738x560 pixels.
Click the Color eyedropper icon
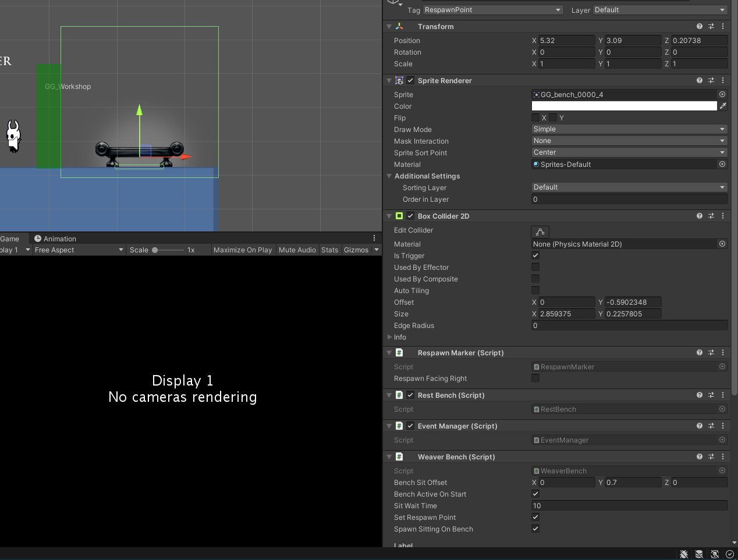click(723, 106)
